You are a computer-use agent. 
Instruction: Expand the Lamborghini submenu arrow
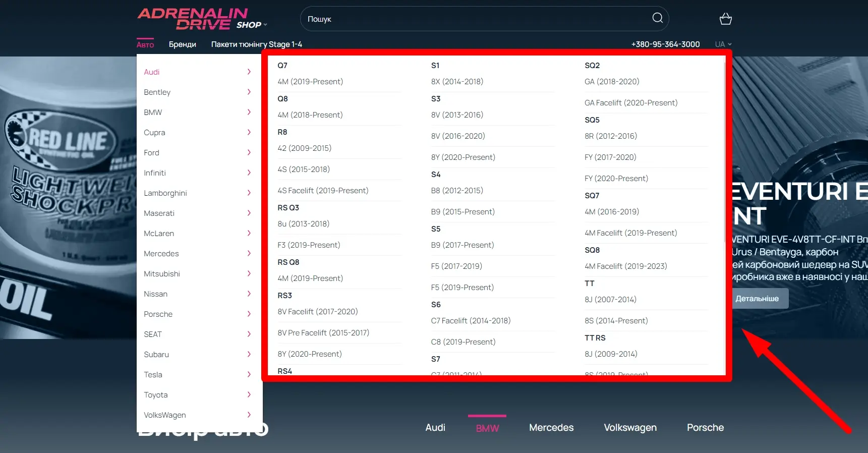coord(249,193)
